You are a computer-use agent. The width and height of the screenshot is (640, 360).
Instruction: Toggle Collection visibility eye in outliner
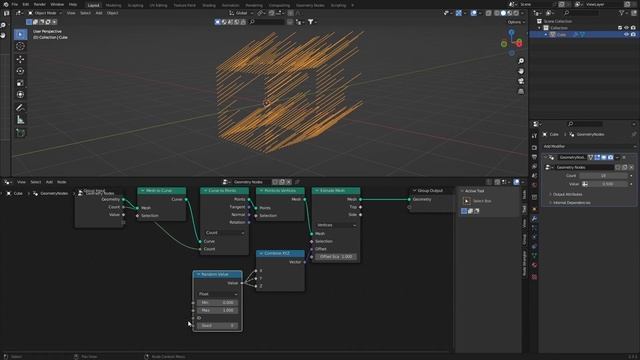(x=626, y=28)
